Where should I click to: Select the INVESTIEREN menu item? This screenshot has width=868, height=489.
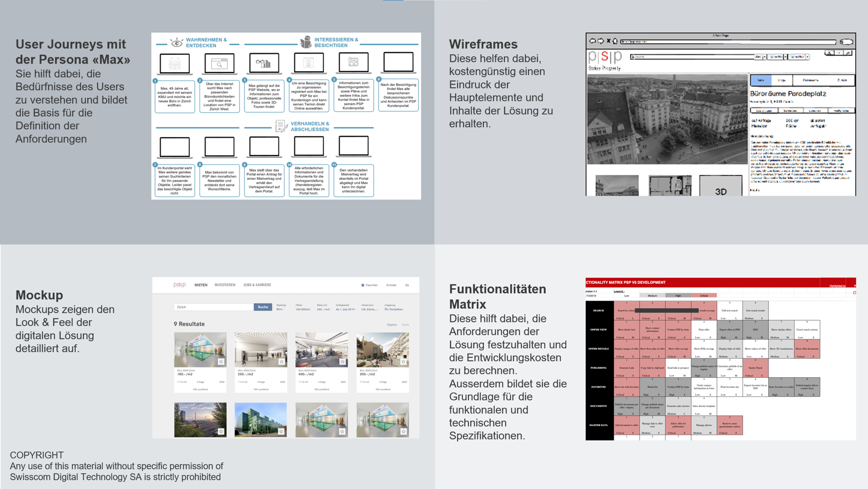pyautogui.click(x=225, y=285)
